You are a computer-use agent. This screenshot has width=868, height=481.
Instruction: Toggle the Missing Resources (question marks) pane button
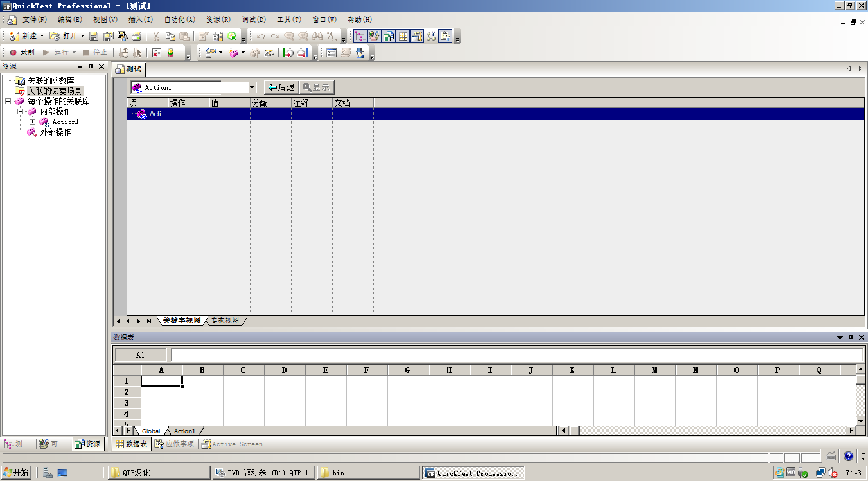[x=431, y=36]
